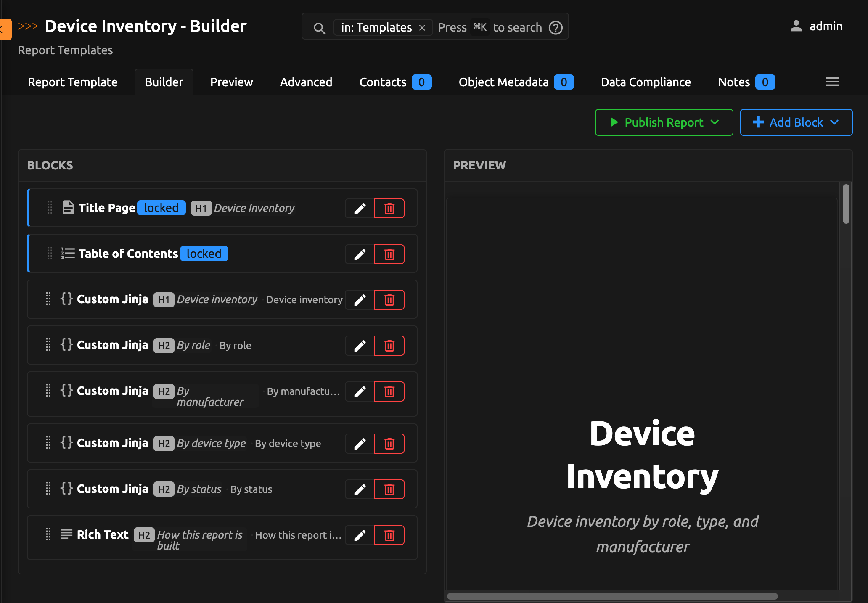Open the Contacts tab
This screenshot has width=868, height=603.
tap(395, 82)
